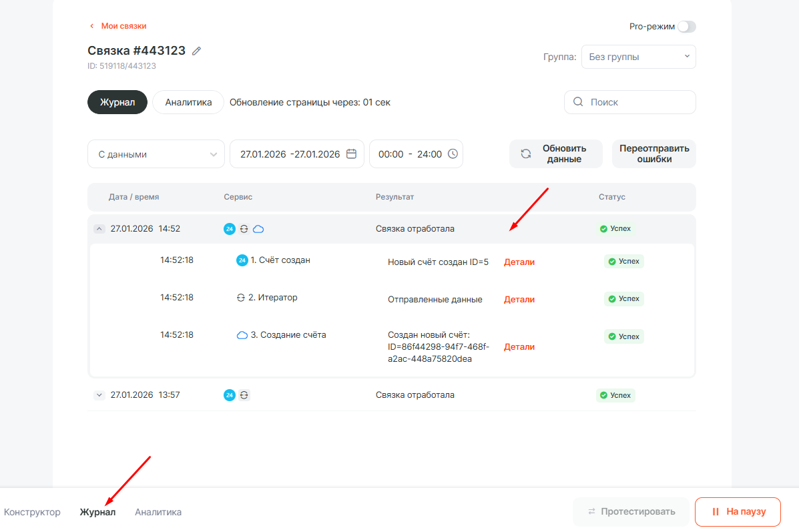Open the Конструктор tab in bottom bar
799x532 pixels.
[x=32, y=512]
